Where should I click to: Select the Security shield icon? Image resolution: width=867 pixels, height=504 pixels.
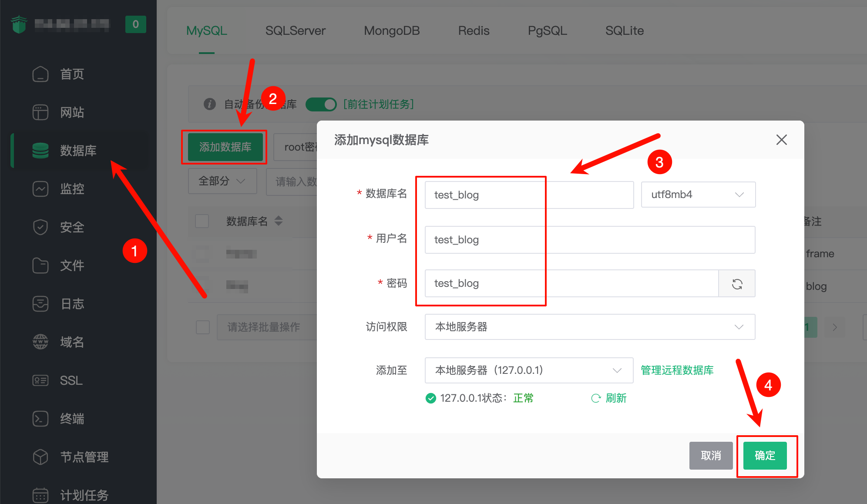[40, 227]
